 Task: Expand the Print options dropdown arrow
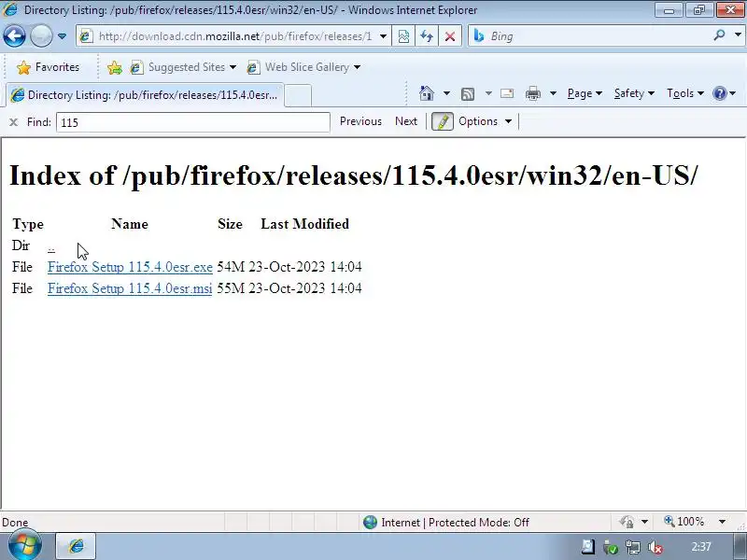coord(553,93)
